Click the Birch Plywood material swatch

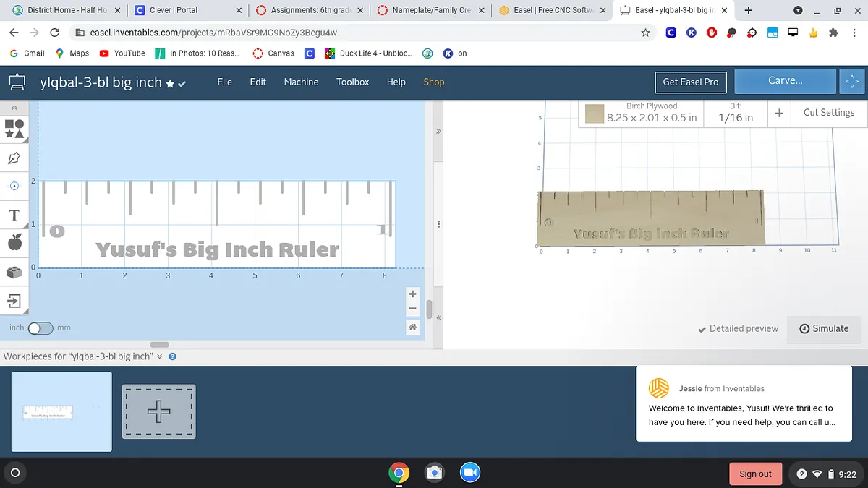595,114
